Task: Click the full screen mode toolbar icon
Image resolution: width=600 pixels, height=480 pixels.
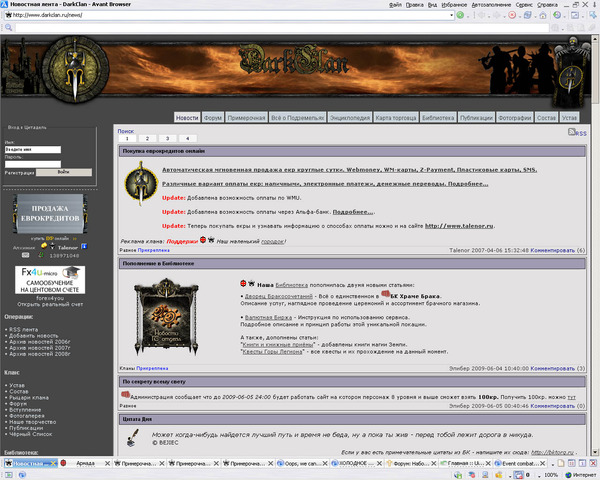Action: tap(575, 15)
